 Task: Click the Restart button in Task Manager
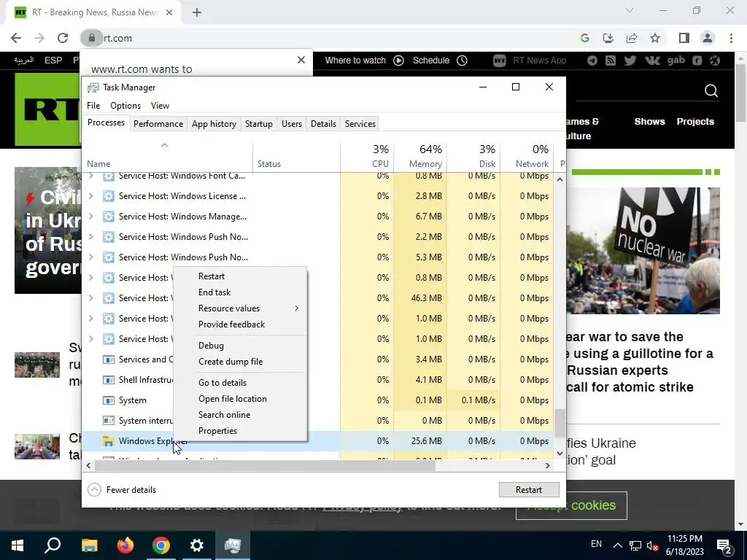coord(529,489)
